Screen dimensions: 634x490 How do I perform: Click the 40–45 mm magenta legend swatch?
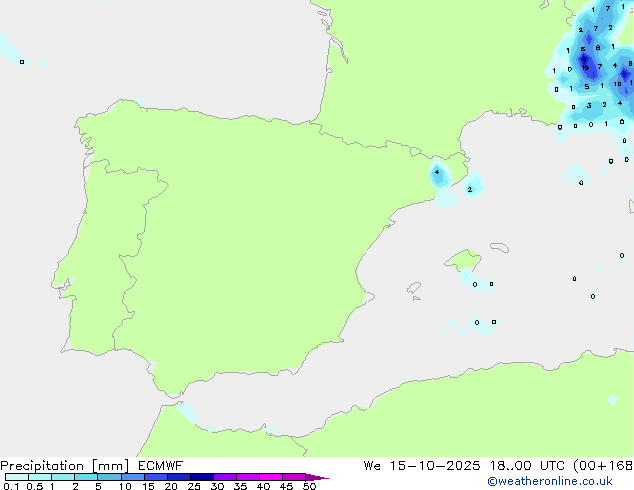(x=271, y=477)
